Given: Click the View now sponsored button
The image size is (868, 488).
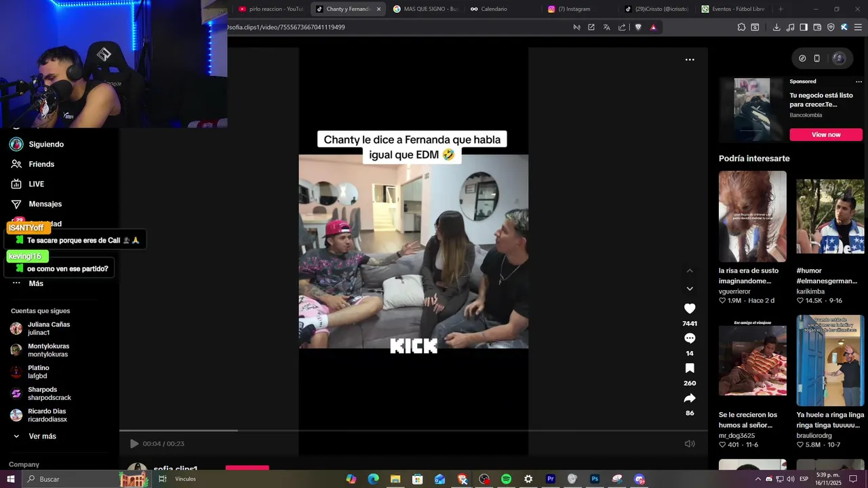Looking at the screenshot, I should (x=826, y=135).
